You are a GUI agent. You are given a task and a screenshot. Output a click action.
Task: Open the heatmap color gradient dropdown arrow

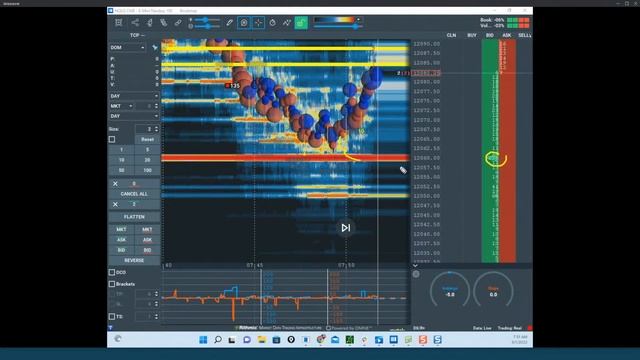(x=358, y=20)
